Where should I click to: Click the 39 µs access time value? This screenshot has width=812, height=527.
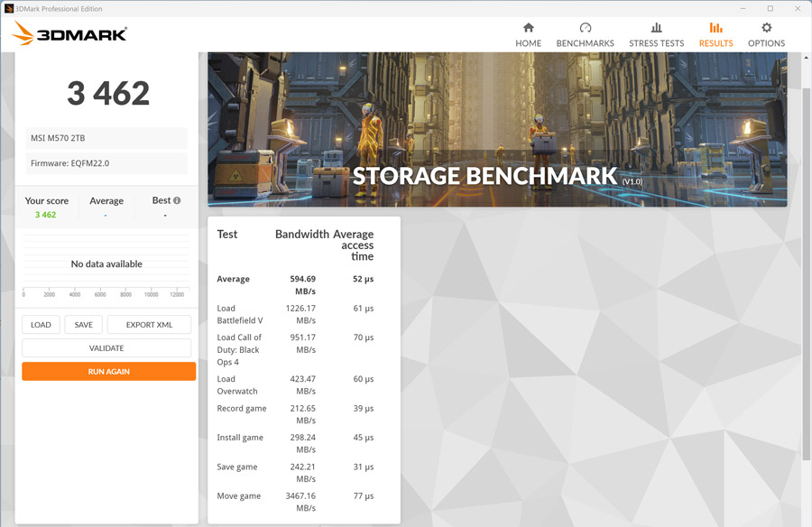[x=363, y=408]
